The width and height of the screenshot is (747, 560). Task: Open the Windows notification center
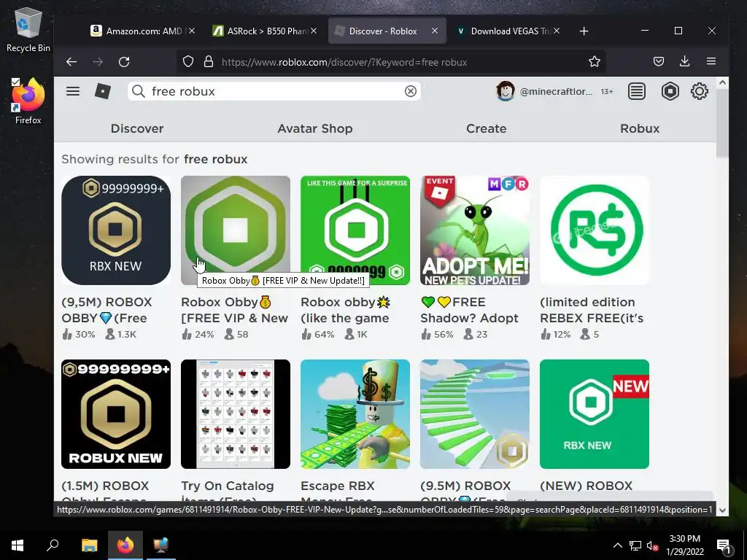(723, 545)
